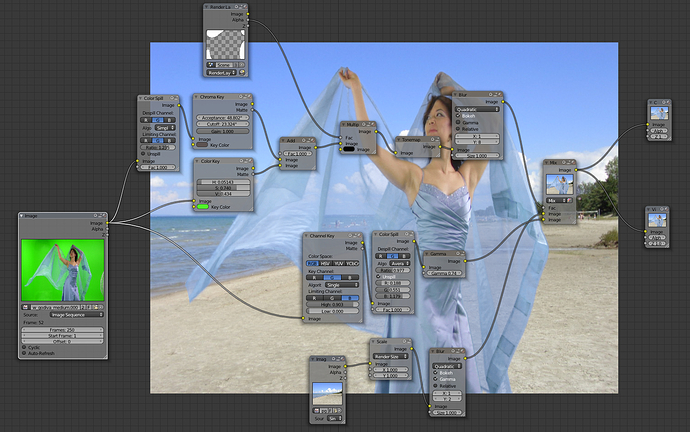This screenshot has width=690, height=432.
Task: Open the Mix blend mode dropdown
Action: click(x=556, y=200)
